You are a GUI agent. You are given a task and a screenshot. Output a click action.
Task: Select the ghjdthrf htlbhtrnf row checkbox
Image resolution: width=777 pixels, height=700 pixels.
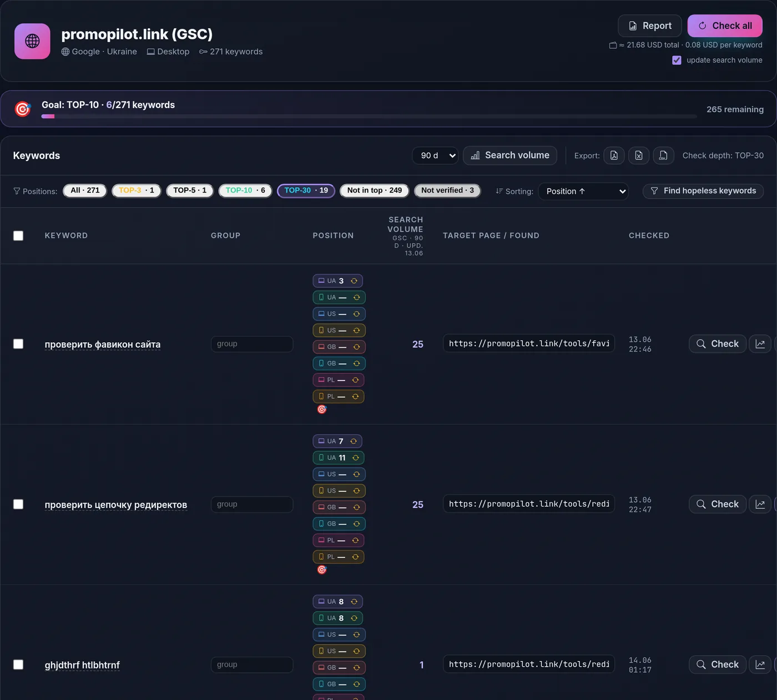(18, 665)
